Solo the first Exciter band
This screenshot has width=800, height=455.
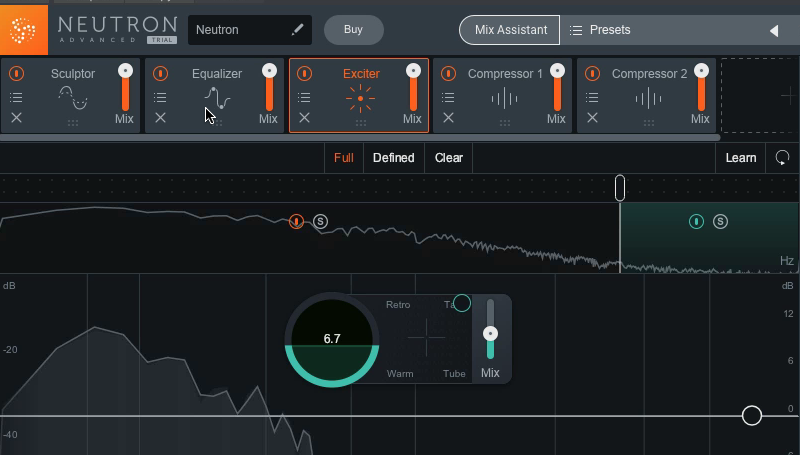(320, 221)
